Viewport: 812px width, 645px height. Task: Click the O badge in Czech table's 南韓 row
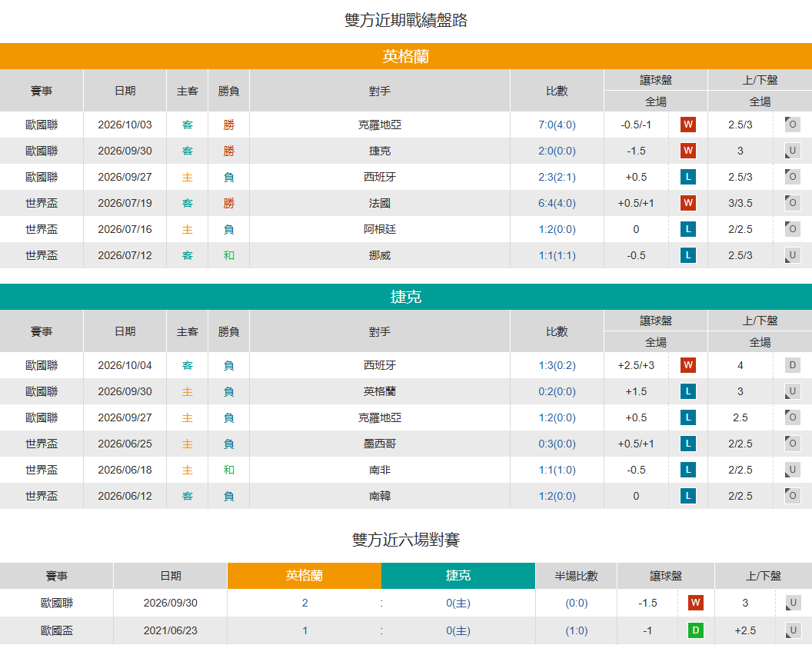[792, 496]
